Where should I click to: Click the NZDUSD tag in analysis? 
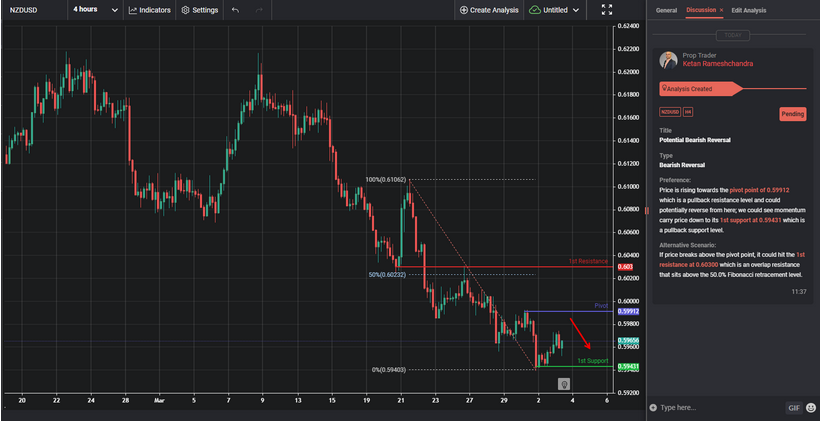(x=670, y=112)
